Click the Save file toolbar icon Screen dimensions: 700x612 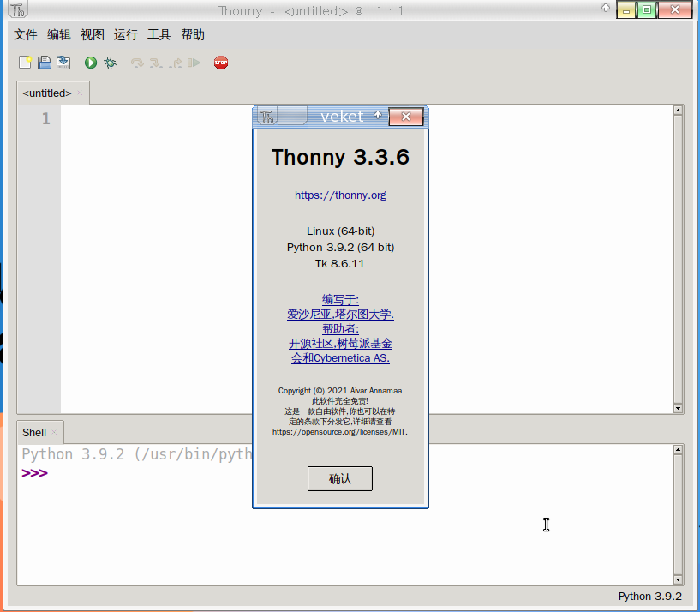pyautogui.click(x=63, y=63)
